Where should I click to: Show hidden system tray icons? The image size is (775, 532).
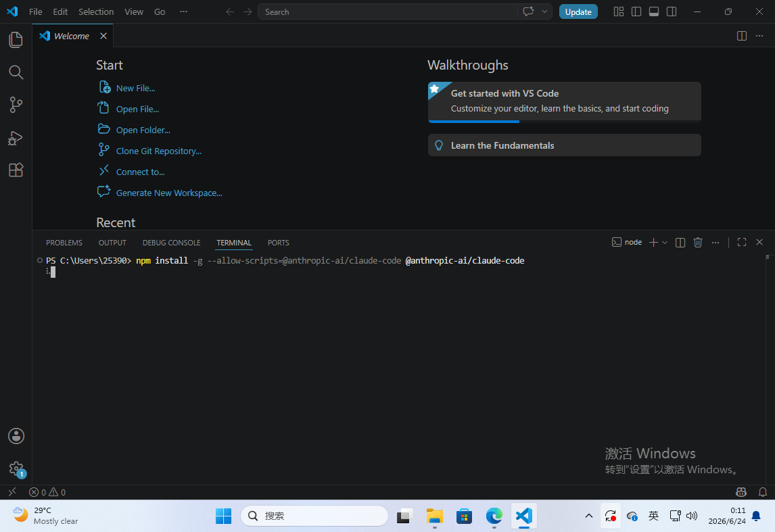tap(588, 516)
